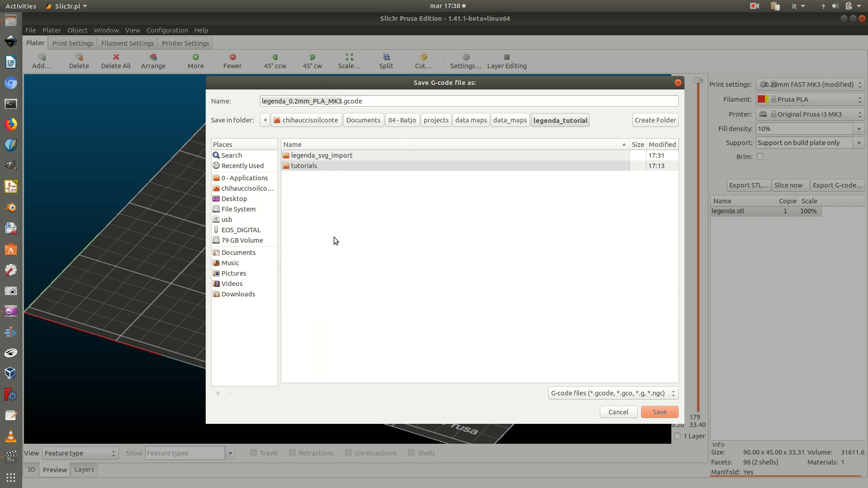The height and width of the screenshot is (488, 868).
Task: Open Fill density dropdown arrow
Action: [x=859, y=129]
